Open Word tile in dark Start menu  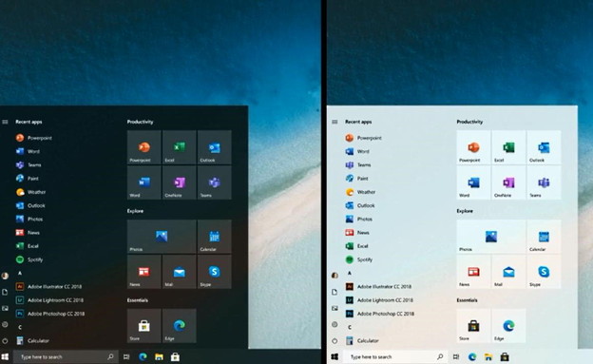144,182
